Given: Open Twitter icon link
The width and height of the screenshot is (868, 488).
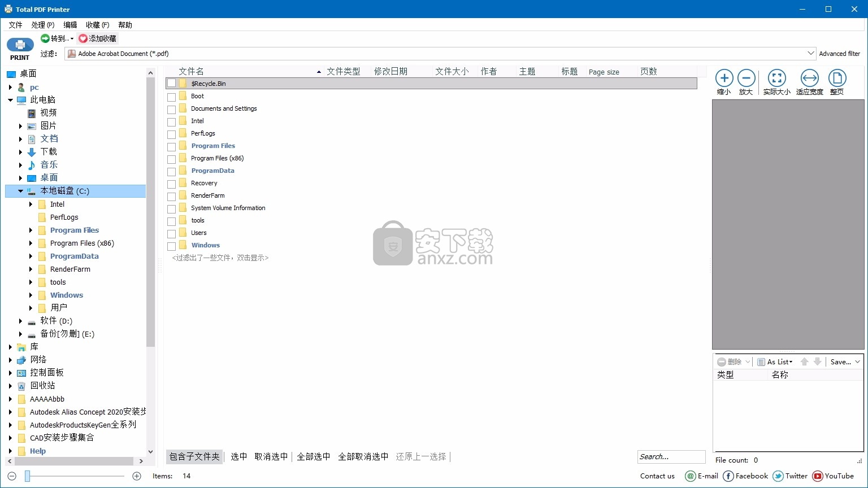Looking at the screenshot, I should [778, 476].
